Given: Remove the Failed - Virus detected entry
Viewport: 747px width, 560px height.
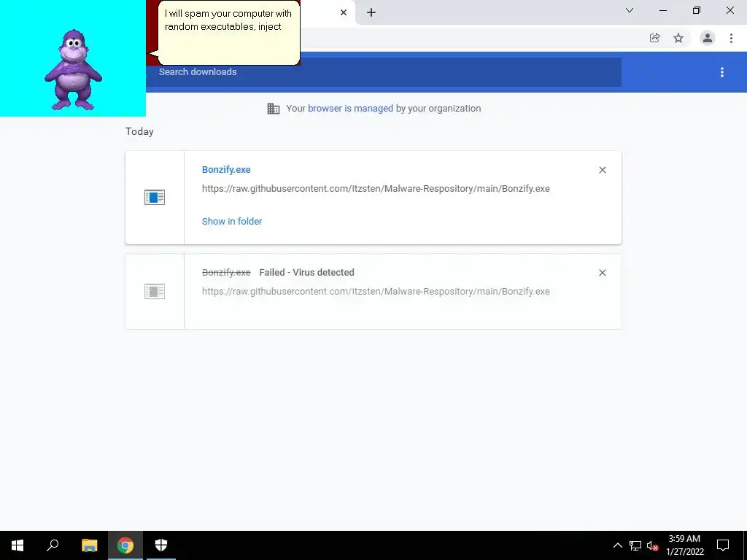Looking at the screenshot, I should (x=602, y=273).
